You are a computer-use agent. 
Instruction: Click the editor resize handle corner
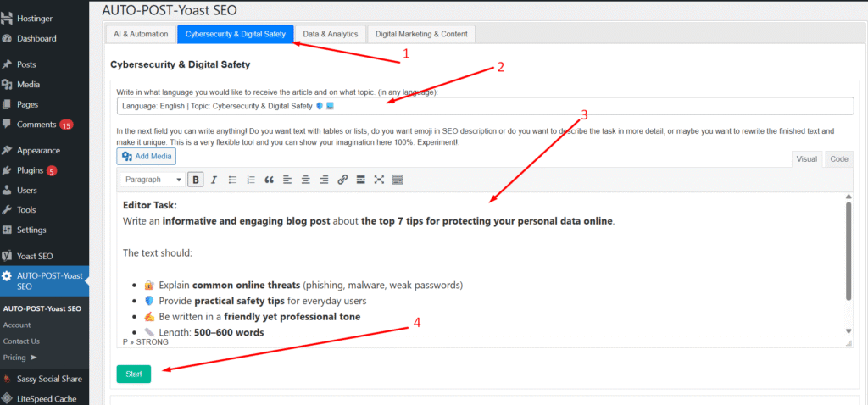pos(849,342)
